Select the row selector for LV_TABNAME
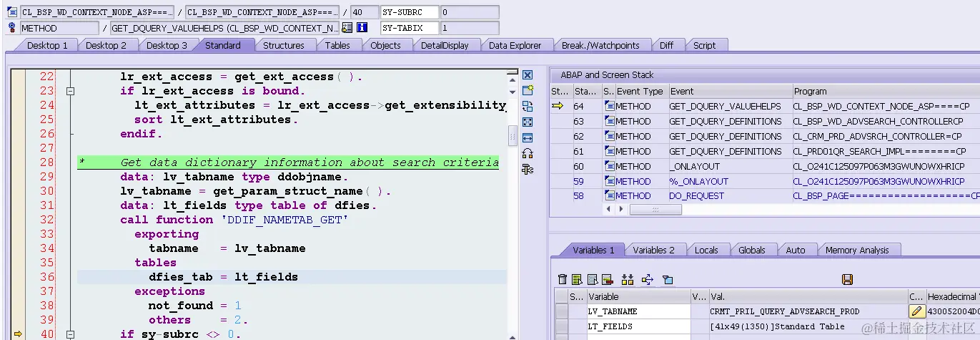This screenshot has height=340, width=980. (562, 311)
